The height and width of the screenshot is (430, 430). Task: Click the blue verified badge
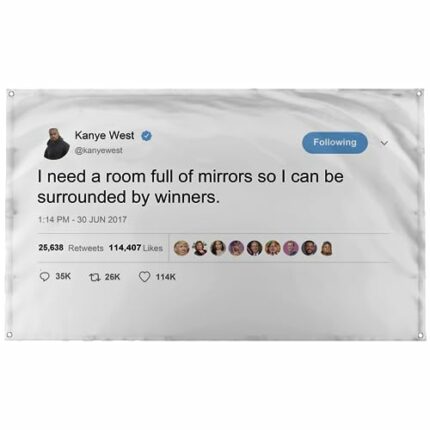coord(147,136)
